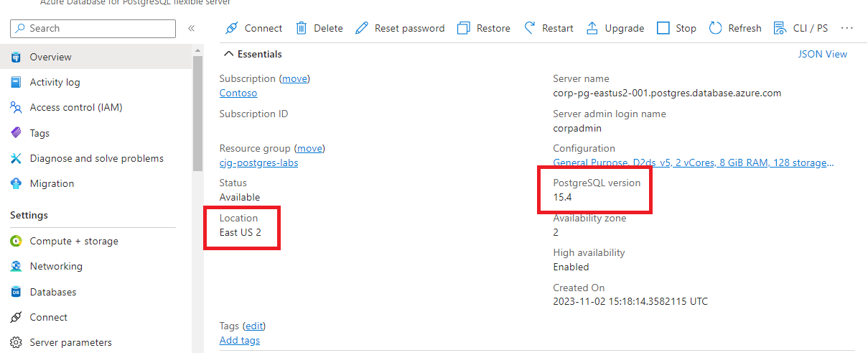Collapse the Essentials section chevron
Viewport: 868px width, 353px height.
pyautogui.click(x=228, y=54)
